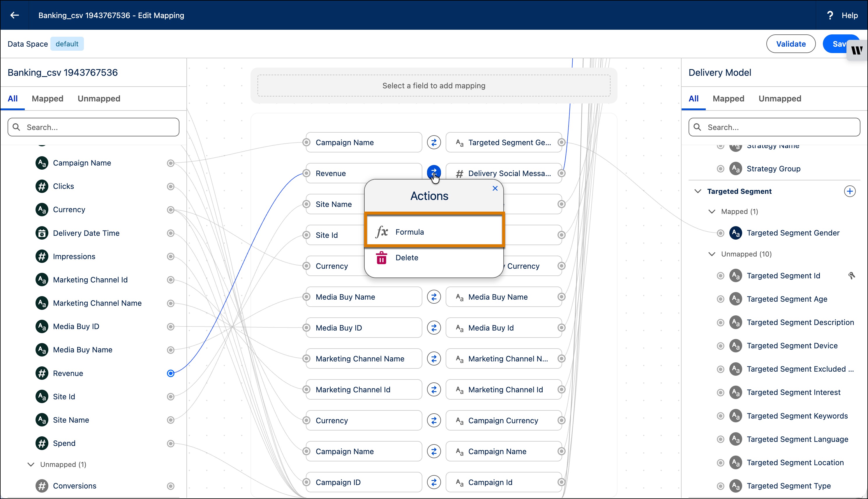
Task: Open actions for the Campaign Name to Targeted Segment mapping
Action: coord(434,142)
